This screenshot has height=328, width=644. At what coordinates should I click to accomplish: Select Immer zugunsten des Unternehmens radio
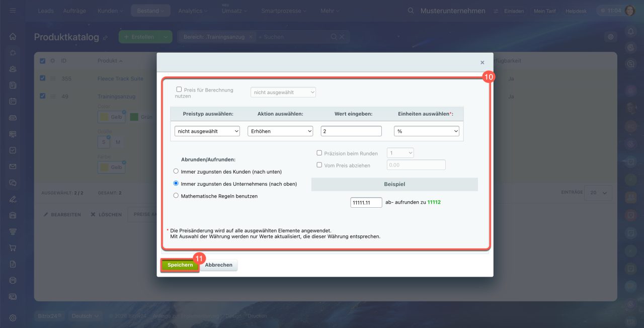(x=176, y=184)
